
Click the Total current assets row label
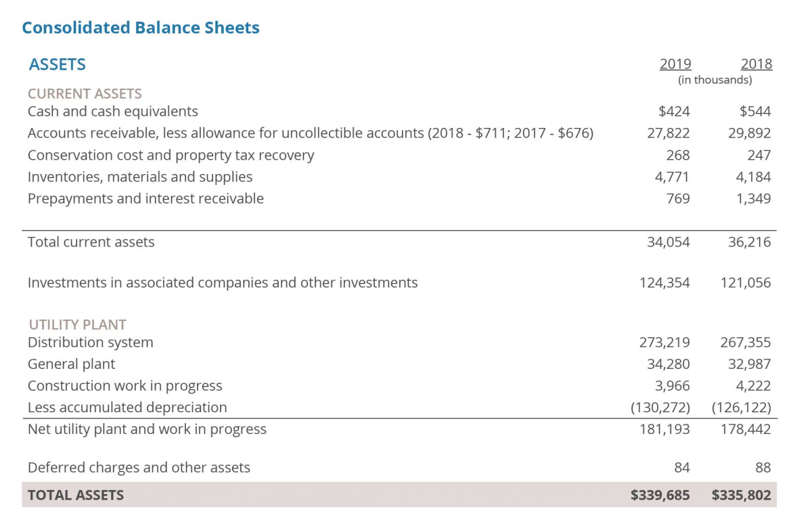[x=91, y=242]
